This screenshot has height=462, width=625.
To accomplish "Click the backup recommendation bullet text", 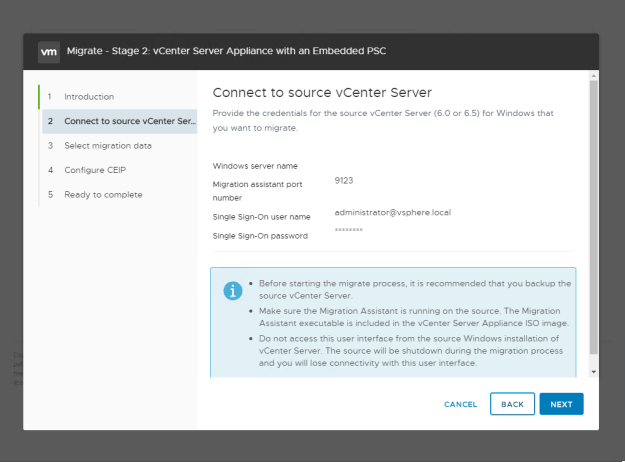I will point(415,289).
